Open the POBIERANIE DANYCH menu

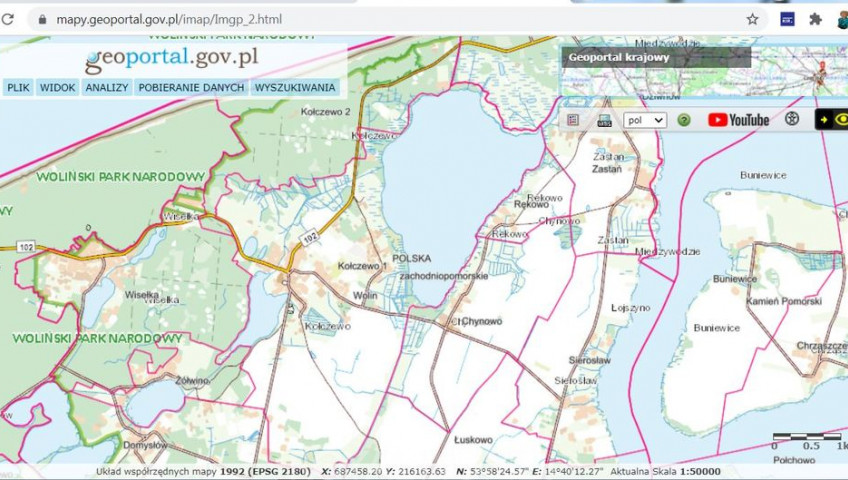coord(191,88)
